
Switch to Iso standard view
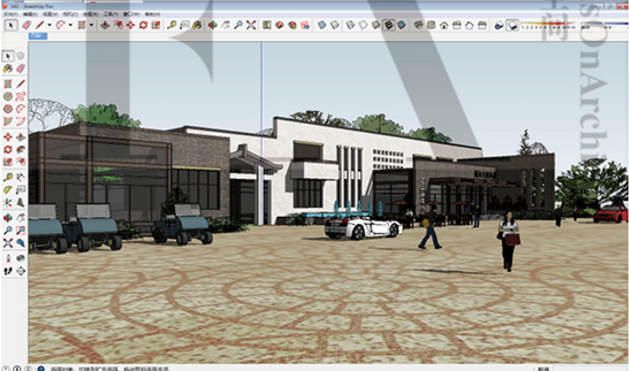[x=418, y=25]
